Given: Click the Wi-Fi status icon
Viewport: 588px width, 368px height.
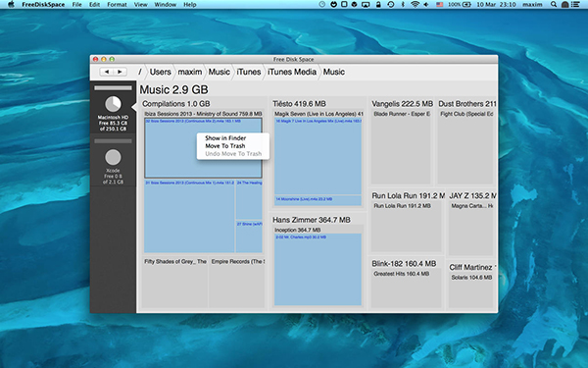Looking at the screenshot, I should tap(415, 5).
